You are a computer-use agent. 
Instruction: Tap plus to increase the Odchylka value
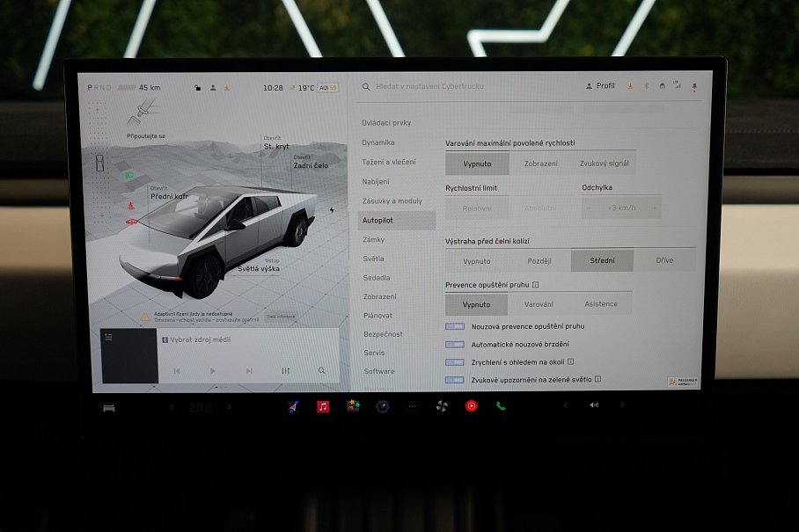coord(653,208)
